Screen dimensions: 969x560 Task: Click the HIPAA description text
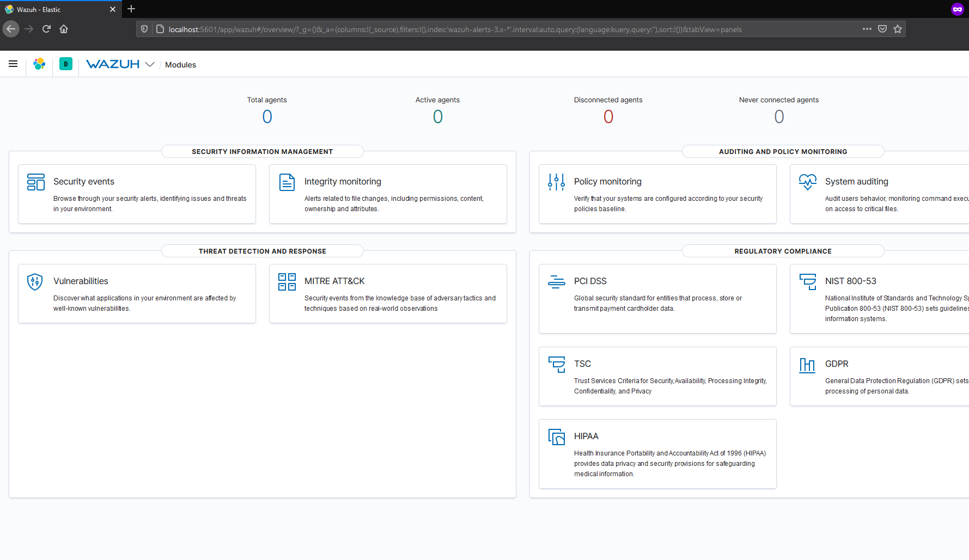[x=669, y=464]
